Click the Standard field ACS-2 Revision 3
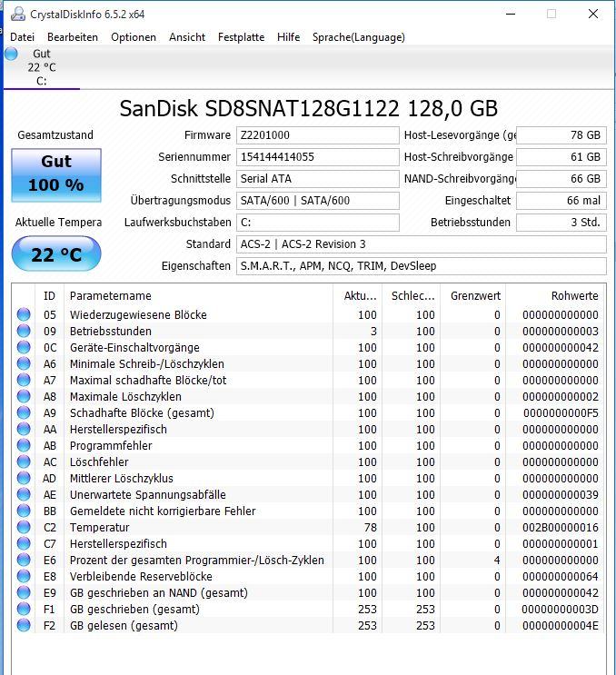The image size is (616, 675). pyautogui.click(x=422, y=244)
